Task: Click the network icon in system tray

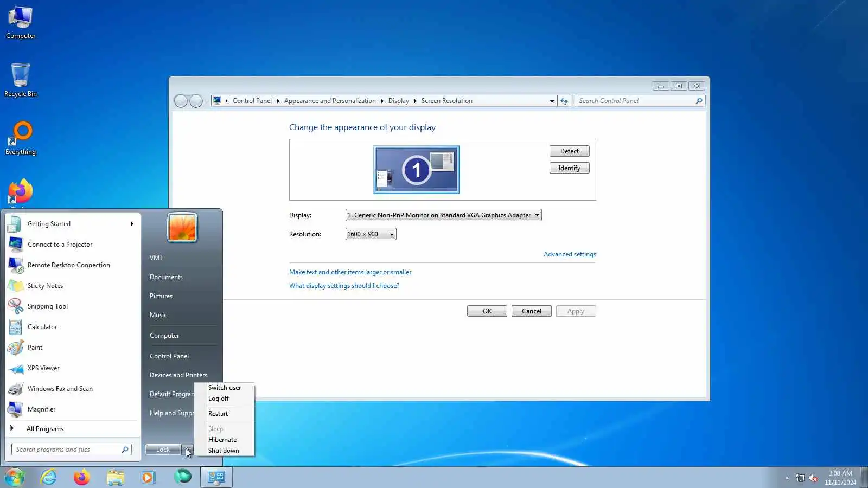Action: [800, 478]
